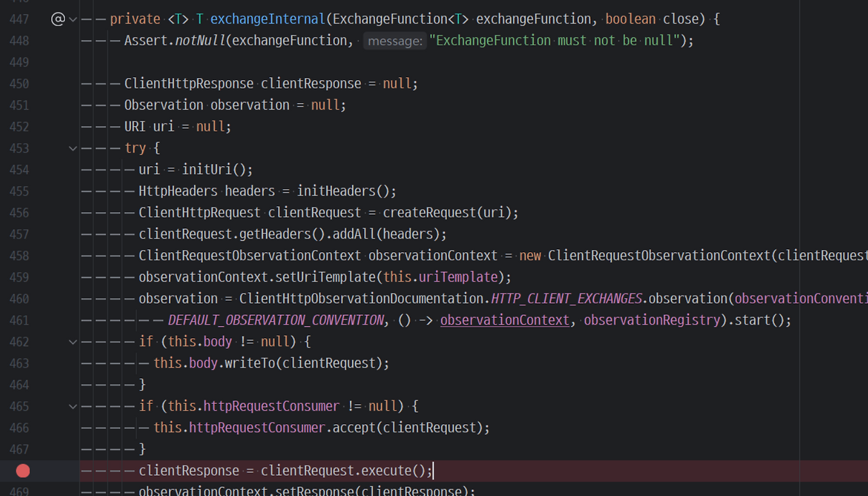Click the execute() call on the breakpoint line
This screenshot has height=496, width=868.
point(393,470)
